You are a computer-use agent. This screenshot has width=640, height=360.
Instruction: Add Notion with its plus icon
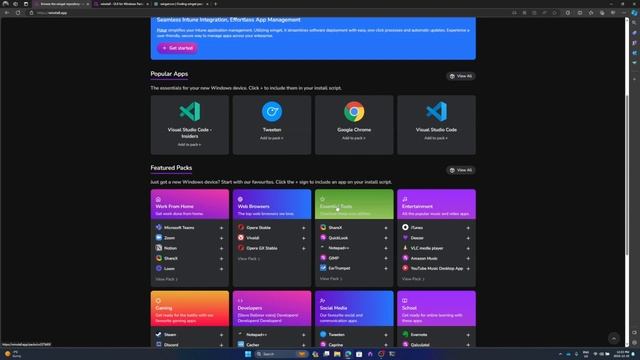[222, 248]
